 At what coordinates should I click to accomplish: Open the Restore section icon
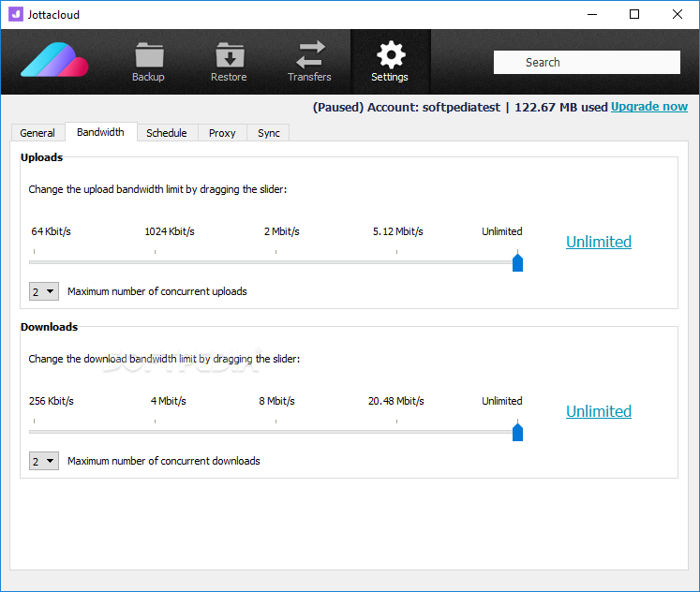[x=229, y=55]
